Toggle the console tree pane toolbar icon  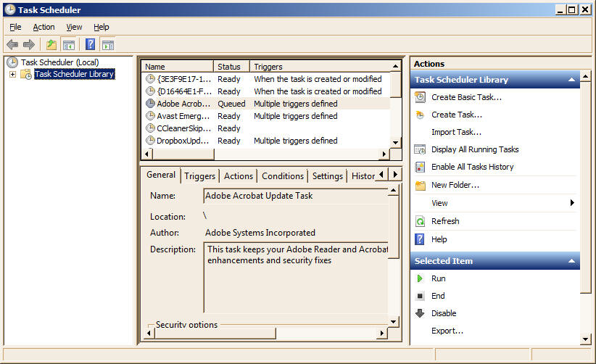69,44
